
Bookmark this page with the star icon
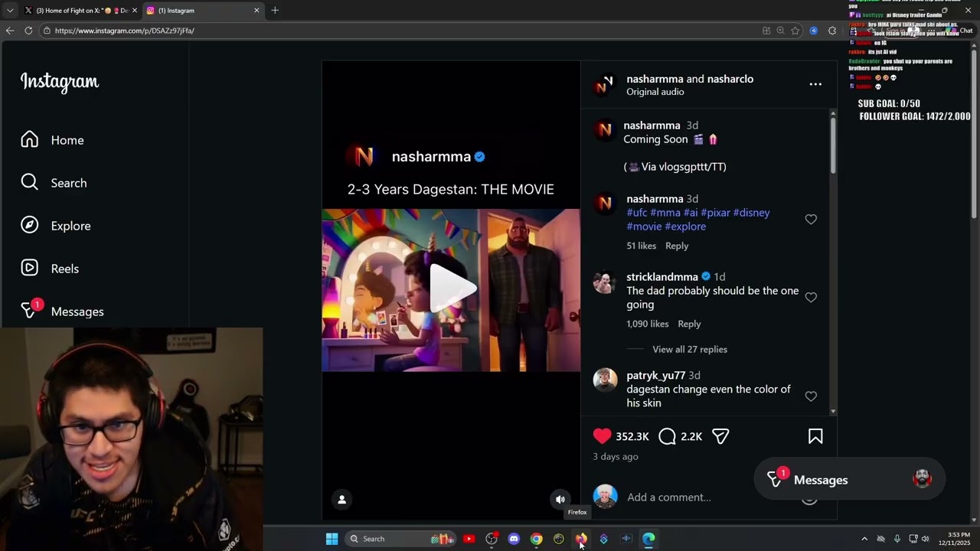point(795,31)
